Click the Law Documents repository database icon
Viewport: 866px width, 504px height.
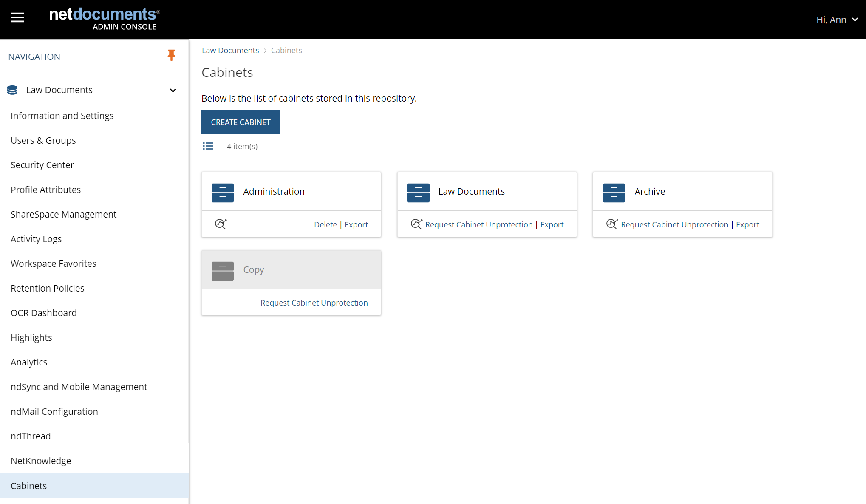pos(12,90)
